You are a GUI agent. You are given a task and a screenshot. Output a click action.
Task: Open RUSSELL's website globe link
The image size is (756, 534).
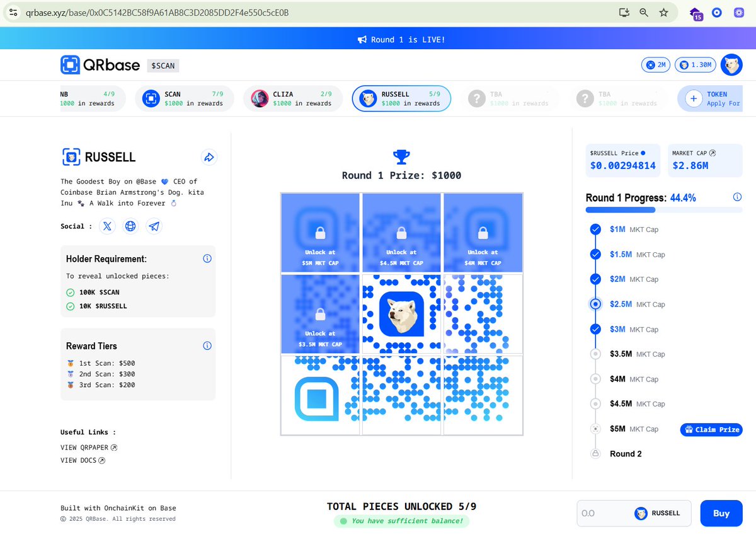click(x=130, y=226)
